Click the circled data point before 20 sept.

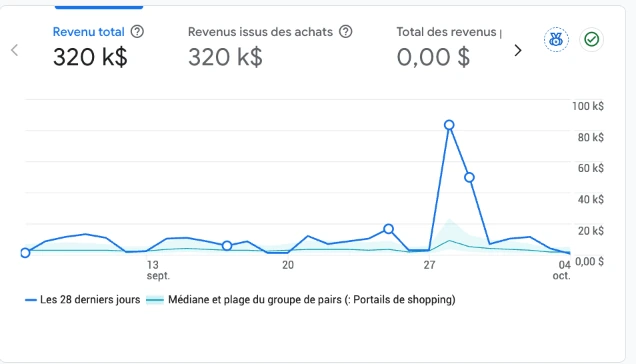(x=227, y=246)
